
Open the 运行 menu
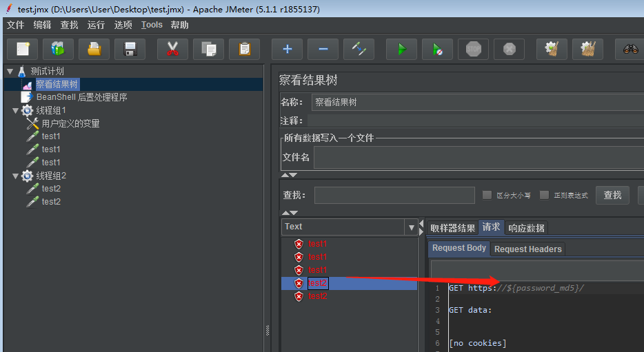point(96,25)
